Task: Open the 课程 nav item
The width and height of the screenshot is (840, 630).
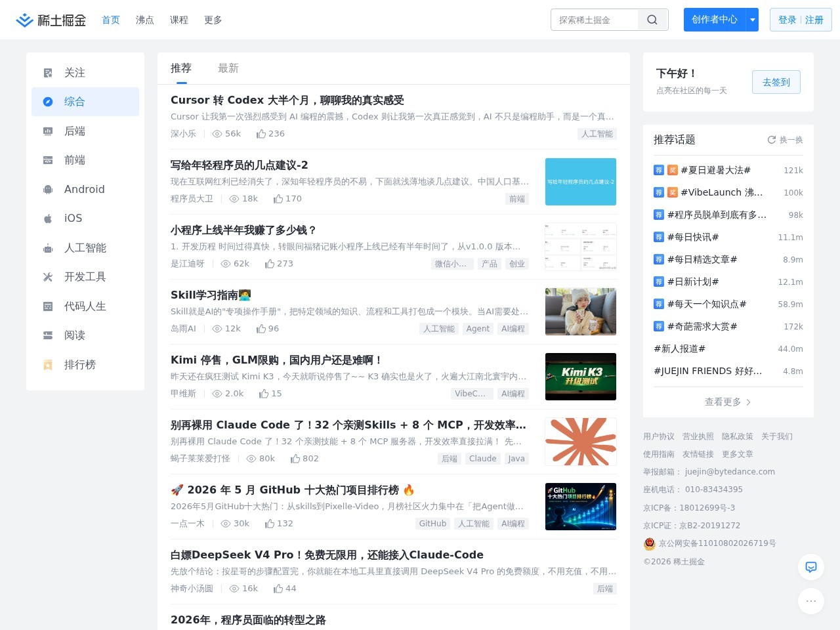Action: (x=179, y=20)
